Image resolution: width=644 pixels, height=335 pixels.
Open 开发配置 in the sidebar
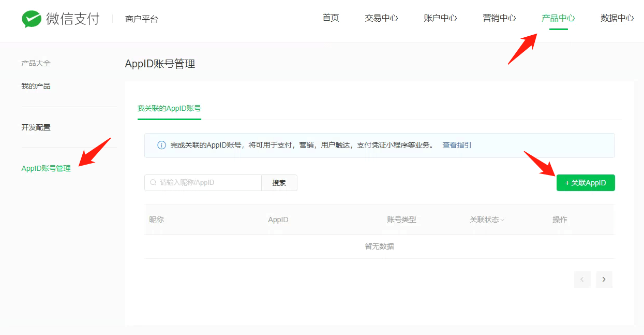tap(36, 127)
